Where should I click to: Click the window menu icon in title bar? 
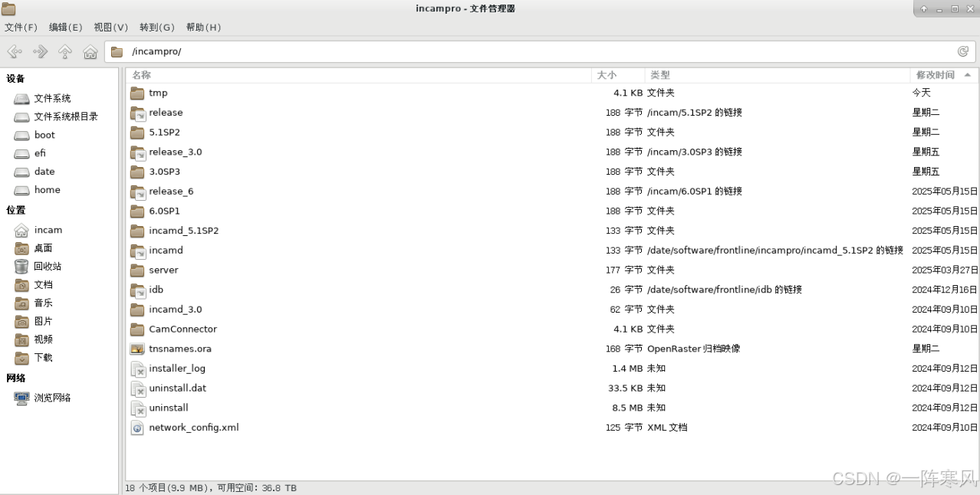tap(8, 8)
